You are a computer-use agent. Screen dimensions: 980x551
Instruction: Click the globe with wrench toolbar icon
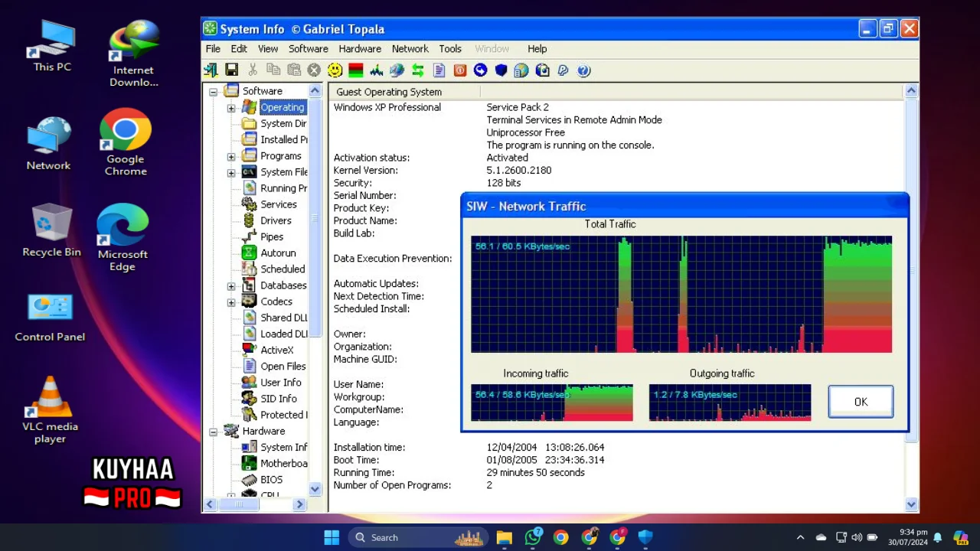pyautogui.click(x=397, y=70)
